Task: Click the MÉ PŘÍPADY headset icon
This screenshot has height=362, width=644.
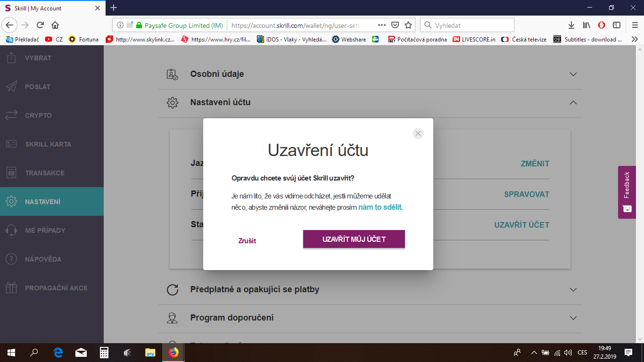Action: [x=11, y=230]
